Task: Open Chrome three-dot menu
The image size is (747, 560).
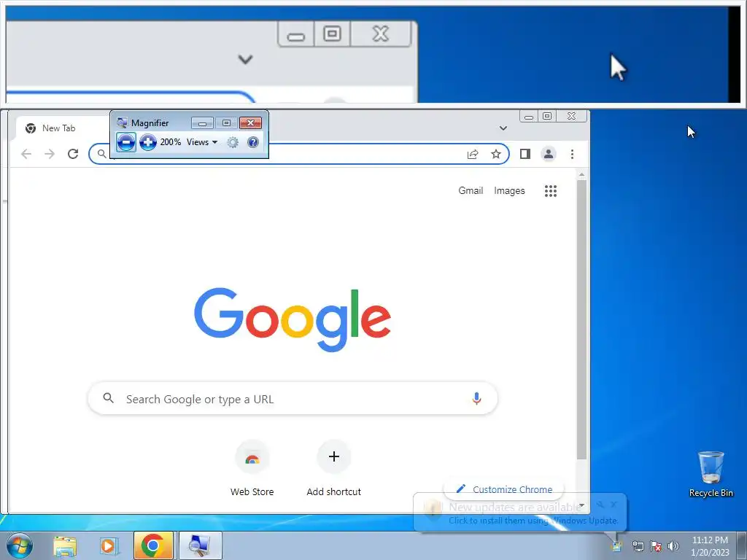Action: point(572,154)
